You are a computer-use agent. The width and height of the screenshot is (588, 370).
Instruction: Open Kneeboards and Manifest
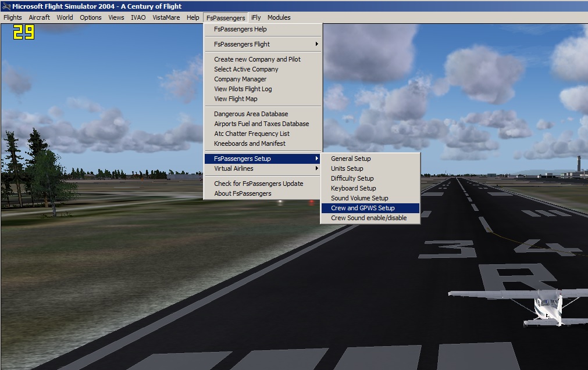263,143
